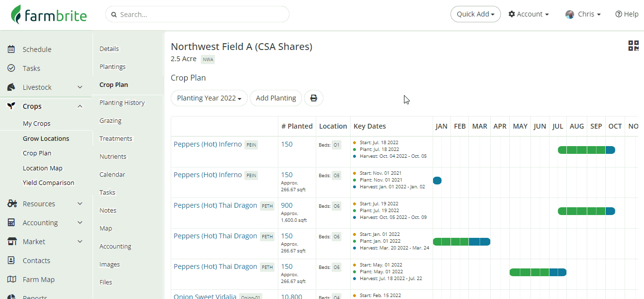The image size is (644, 299).
Task: Open the Planting Year 2022 dropdown
Action: (x=209, y=98)
